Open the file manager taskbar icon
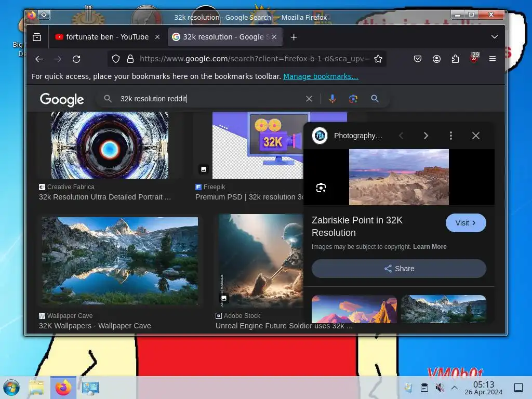 pos(36,388)
